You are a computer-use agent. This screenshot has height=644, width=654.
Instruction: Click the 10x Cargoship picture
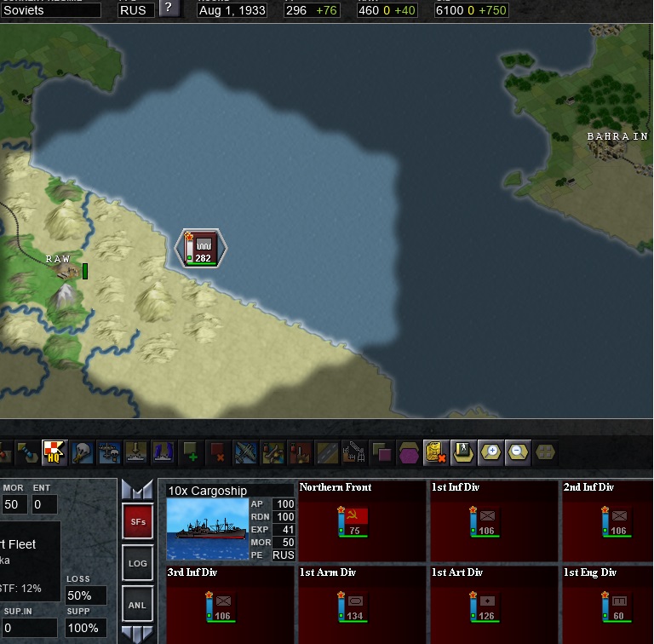coord(207,529)
